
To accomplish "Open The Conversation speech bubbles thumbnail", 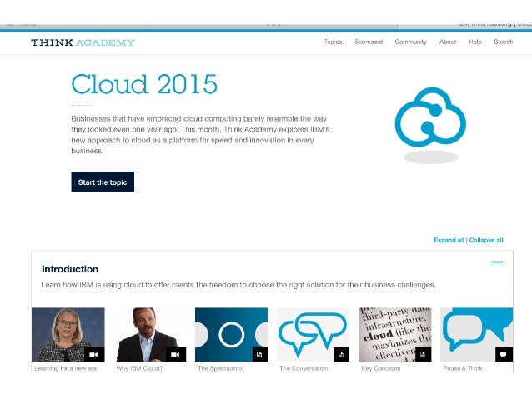I will pyautogui.click(x=313, y=334).
